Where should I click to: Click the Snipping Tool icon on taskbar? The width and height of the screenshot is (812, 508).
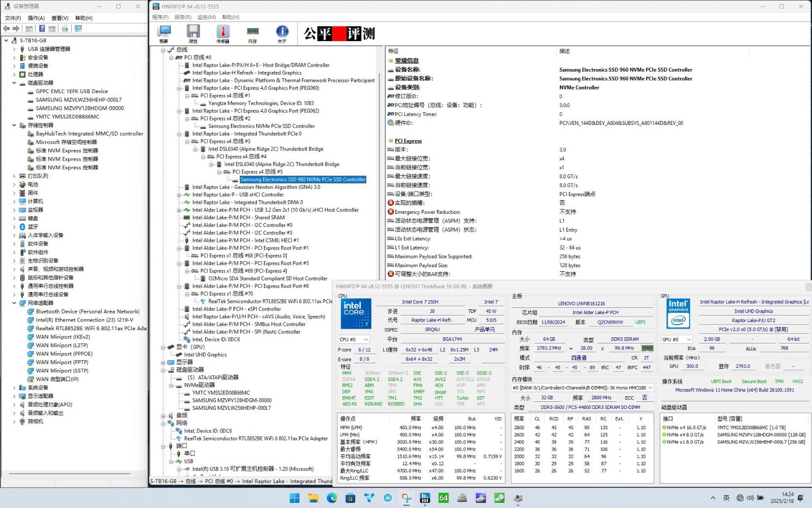(406, 498)
